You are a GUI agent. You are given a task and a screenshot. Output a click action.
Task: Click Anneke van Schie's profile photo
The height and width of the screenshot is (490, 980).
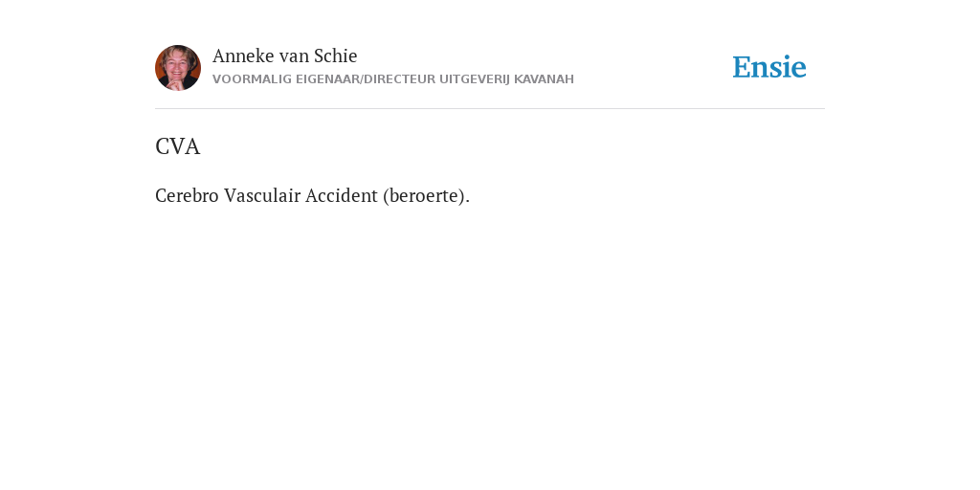click(178, 68)
